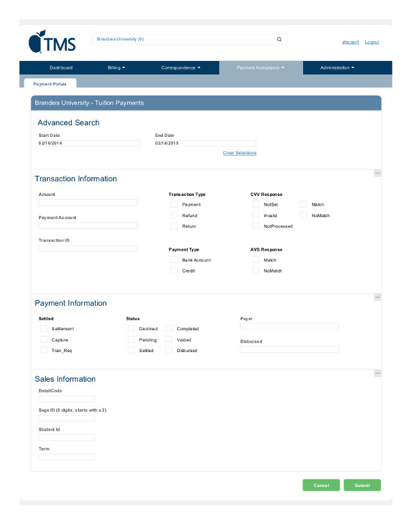Open the Payment Acceptance dropdown menu
This screenshot has height=532, width=411.
[261, 68]
